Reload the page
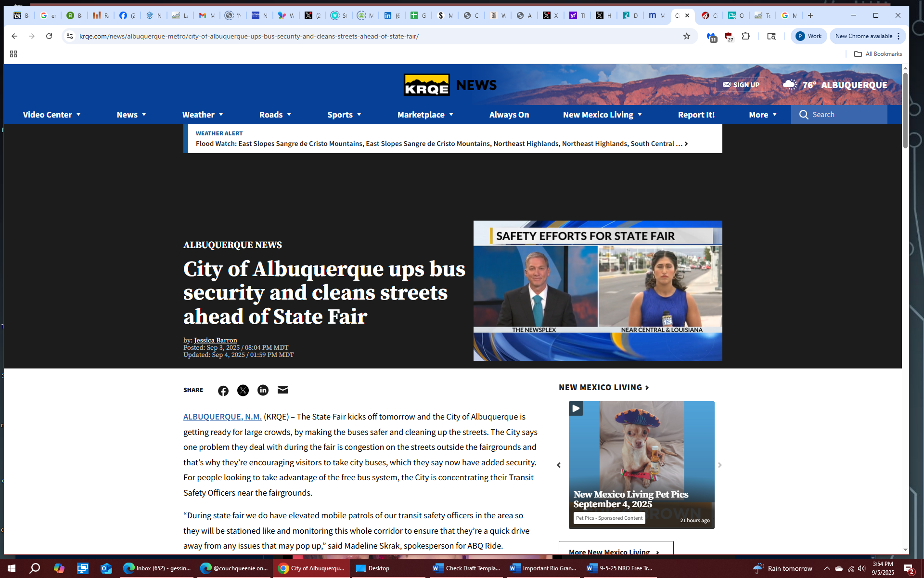The height and width of the screenshot is (578, 924). 49,36
